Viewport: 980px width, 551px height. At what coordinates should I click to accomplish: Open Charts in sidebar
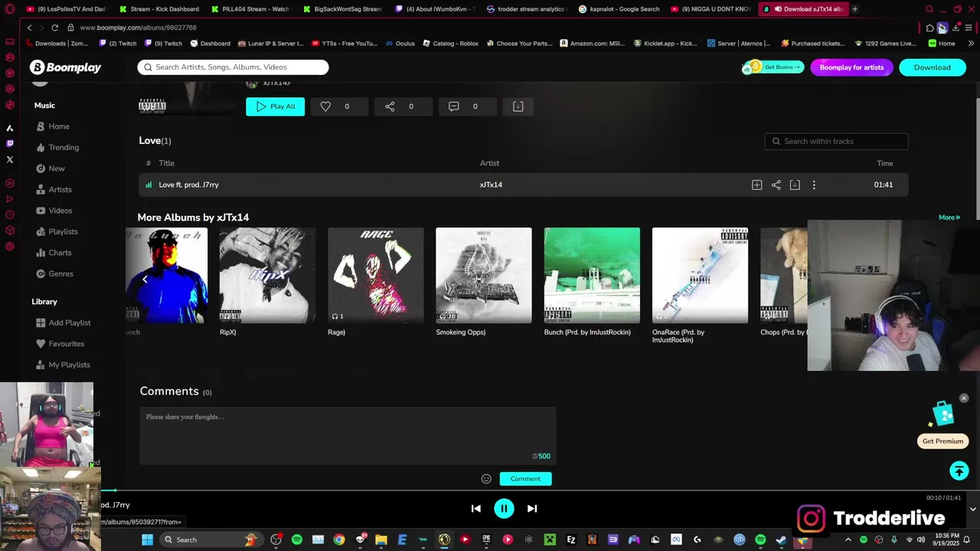(54, 253)
